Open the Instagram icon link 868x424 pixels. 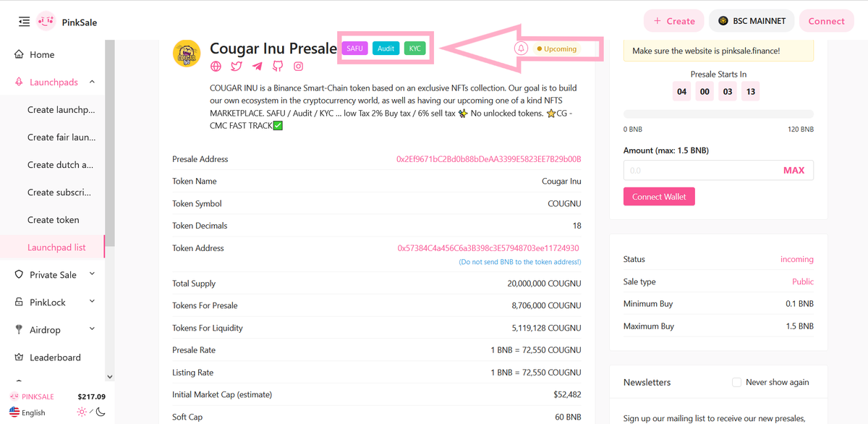pos(298,67)
